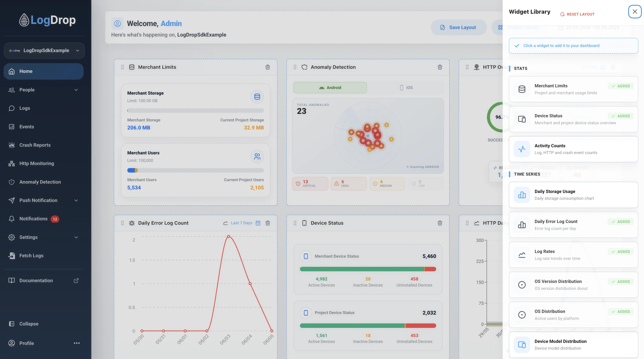Open Anomaly Detection from sidebar

tap(43, 182)
